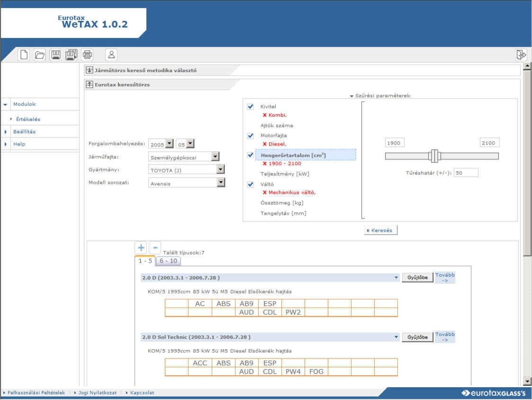Click Tovább for 2.0 D row
Image resolution: width=532 pixels, height=400 pixels.
tap(445, 277)
